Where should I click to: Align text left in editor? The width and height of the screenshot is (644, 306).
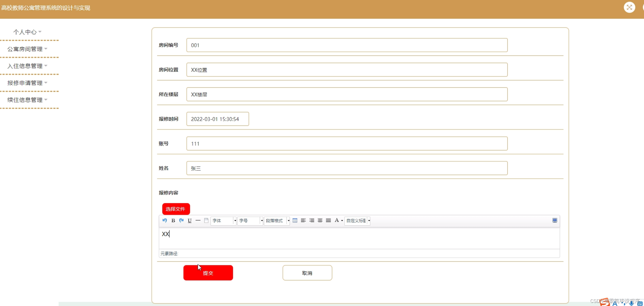303,220
